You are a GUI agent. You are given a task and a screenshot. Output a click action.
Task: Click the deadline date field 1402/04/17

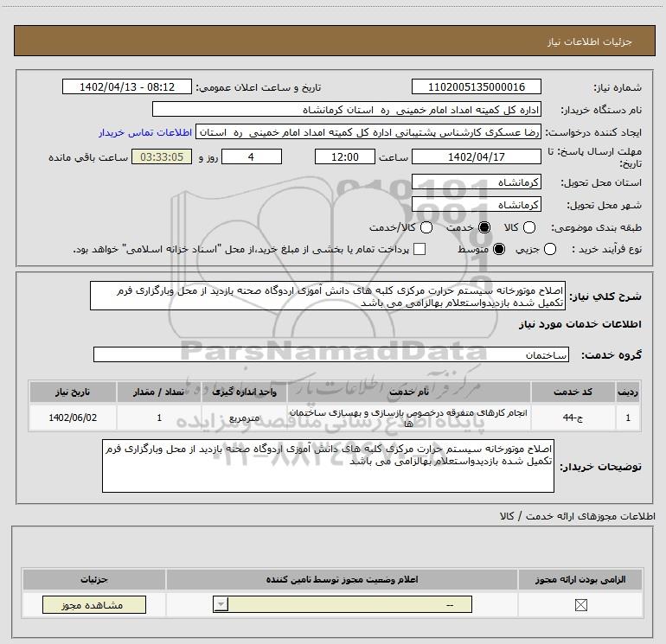point(476,156)
